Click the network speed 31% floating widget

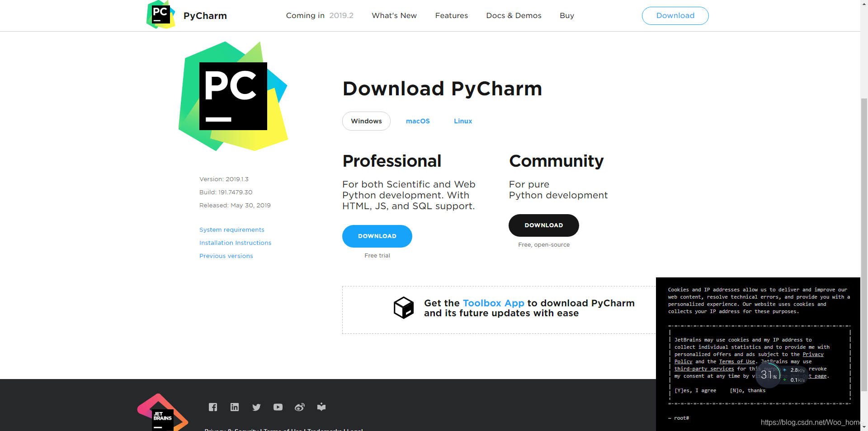coord(781,375)
